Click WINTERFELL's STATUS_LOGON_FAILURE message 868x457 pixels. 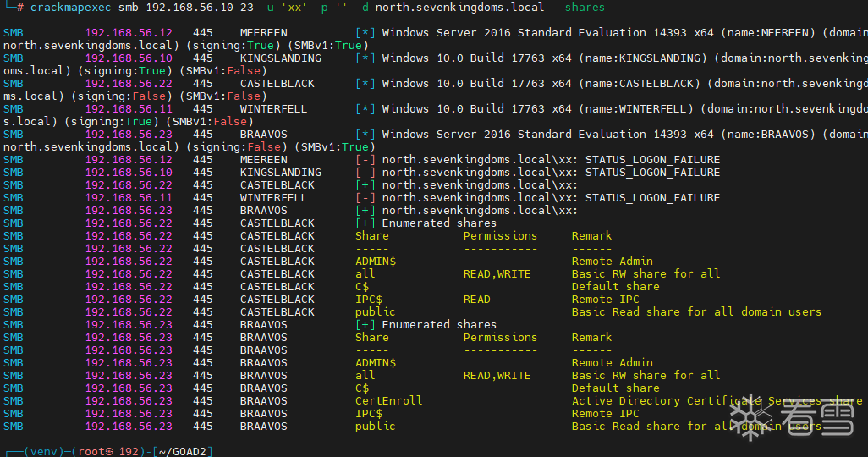pos(652,198)
